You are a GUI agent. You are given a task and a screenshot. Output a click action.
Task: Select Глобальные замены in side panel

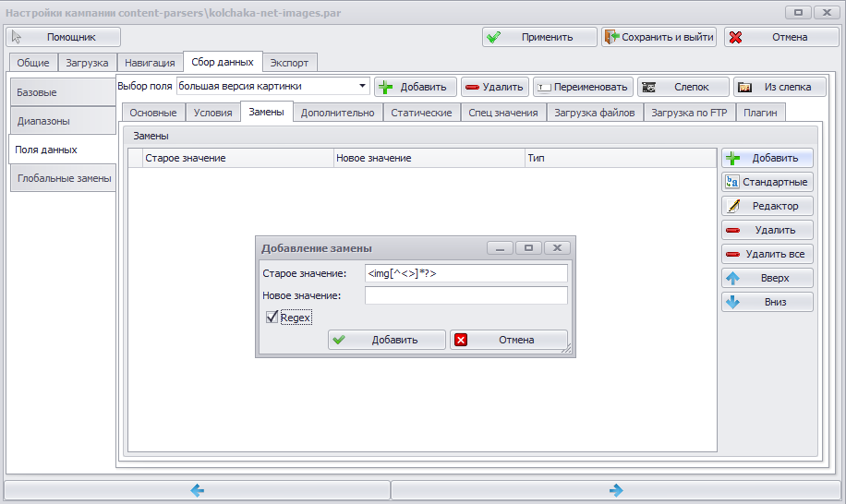tap(64, 178)
